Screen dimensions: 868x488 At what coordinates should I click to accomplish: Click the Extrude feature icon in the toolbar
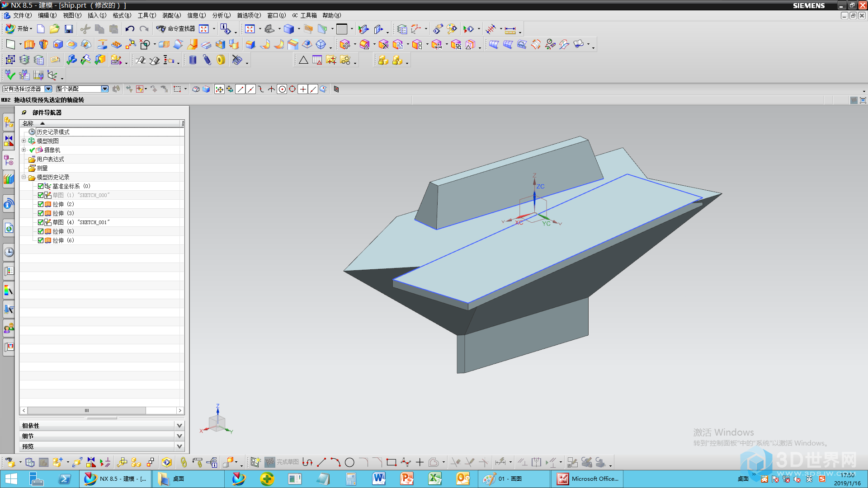tap(29, 44)
